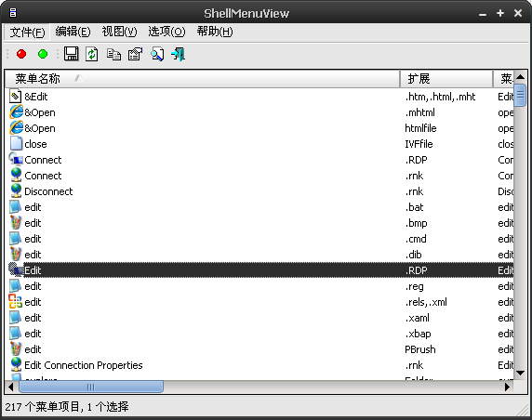
Task: Click the .xaml extension cell
Action: coord(418,318)
